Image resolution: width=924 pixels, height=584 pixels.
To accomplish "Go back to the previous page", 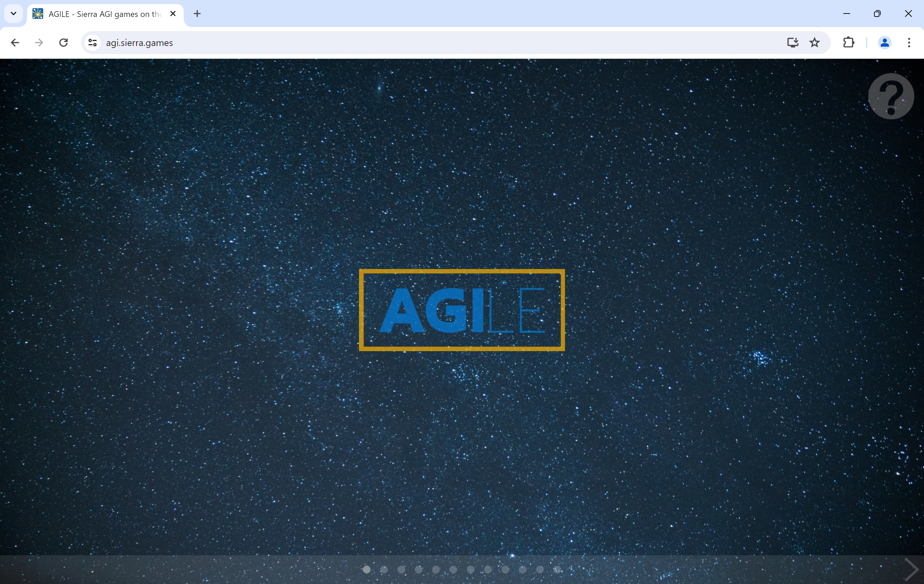I will point(15,43).
